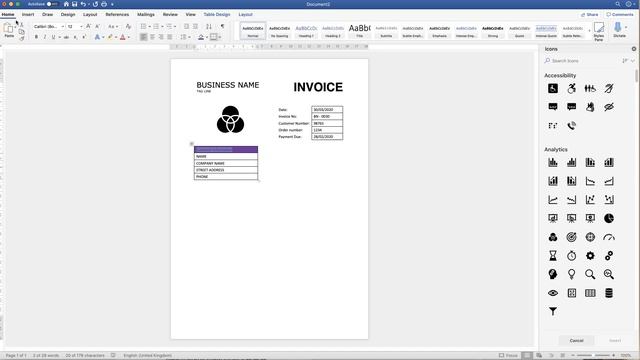640x360 pixels.
Task: Click the Share button
Action: coord(589,15)
